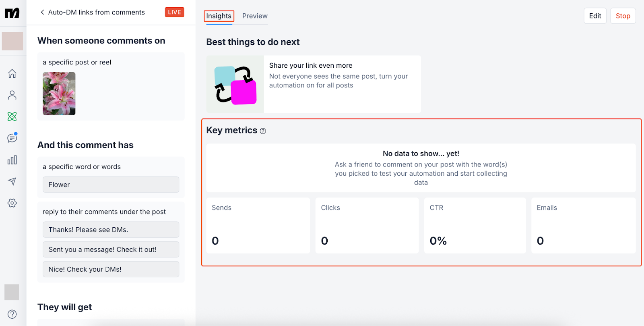Click the Key metrics info icon
Screen dimensions: 644x326
pyautogui.click(x=263, y=131)
